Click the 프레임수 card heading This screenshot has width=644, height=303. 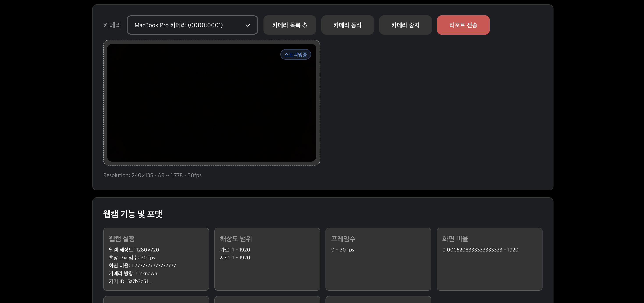click(343, 239)
